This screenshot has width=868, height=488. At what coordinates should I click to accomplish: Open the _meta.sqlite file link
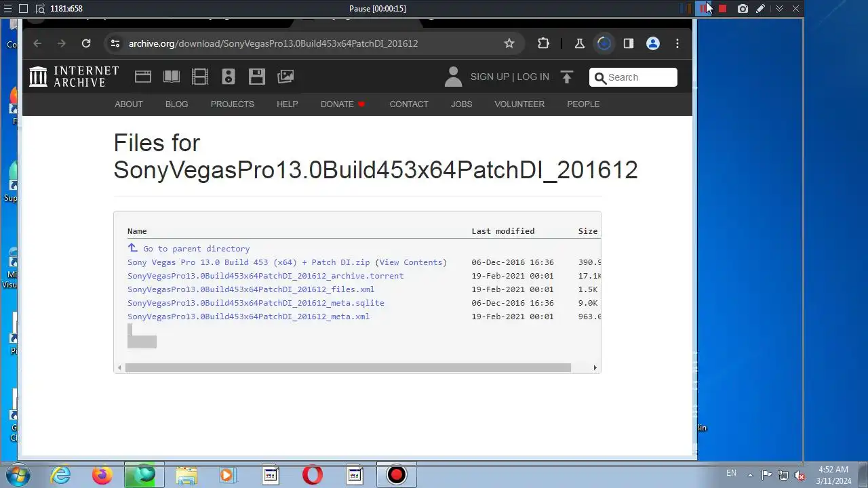coord(256,303)
